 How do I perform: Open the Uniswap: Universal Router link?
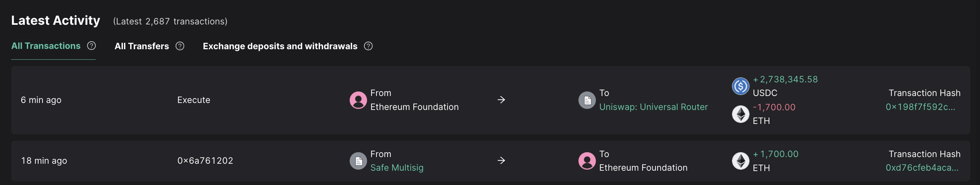653,107
